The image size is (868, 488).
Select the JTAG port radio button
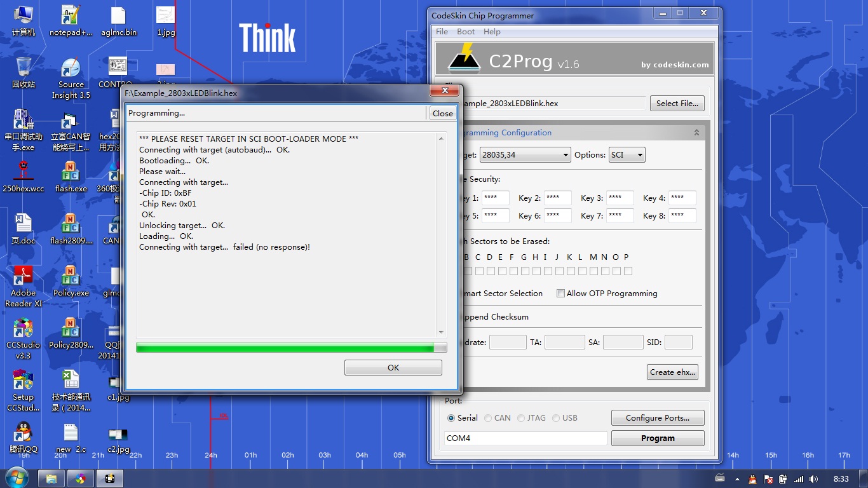click(521, 418)
